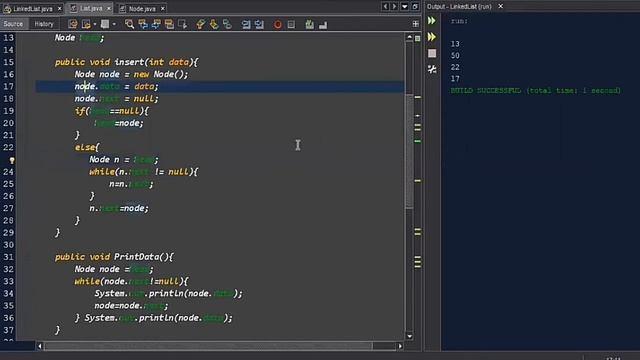This screenshot has width=640, height=360.
Task: Toggle Rectangular Selection mode
Action: (182, 24)
